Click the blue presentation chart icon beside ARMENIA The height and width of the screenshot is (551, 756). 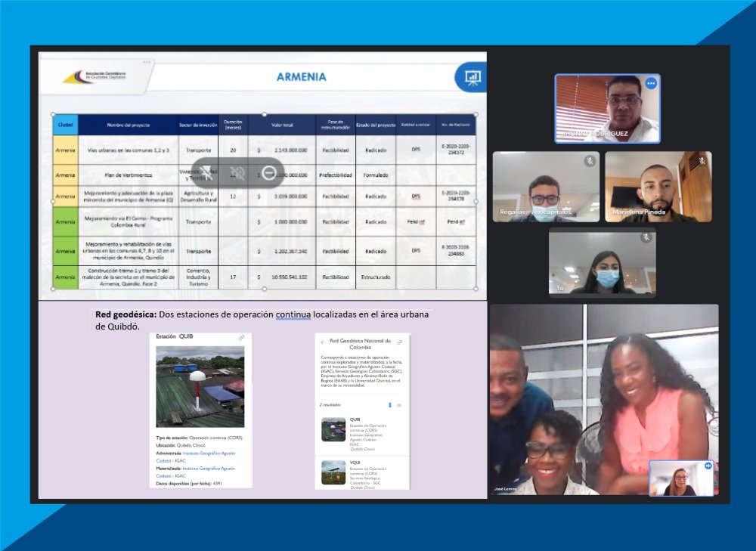(472, 77)
